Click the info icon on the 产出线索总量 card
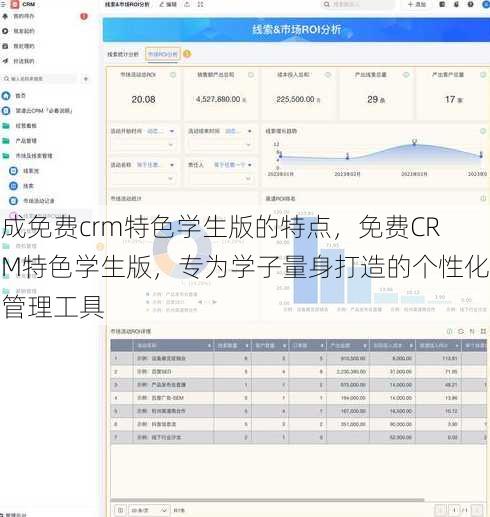This screenshot has width=490, height=517. 406,75
